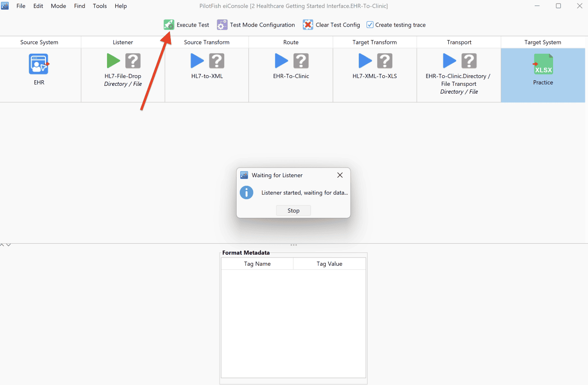Select the Target System stage header
The width and height of the screenshot is (588, 385).
[543, 42]
